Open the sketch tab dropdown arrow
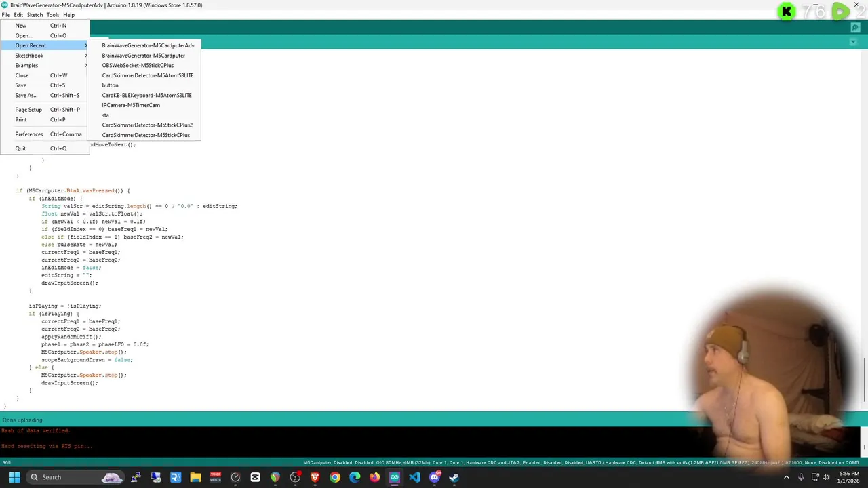The height and width of the screenshot is (488, 868). tap(853, 42)
